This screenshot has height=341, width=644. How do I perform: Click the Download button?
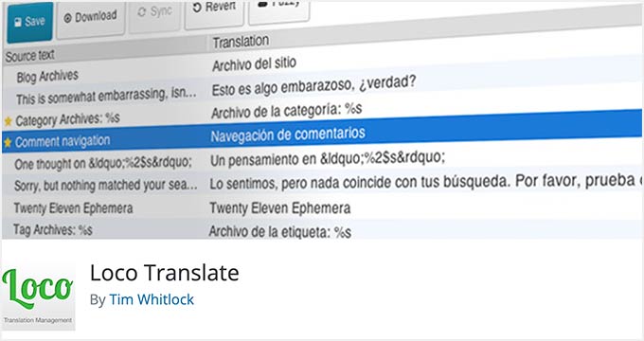point(90,18)
